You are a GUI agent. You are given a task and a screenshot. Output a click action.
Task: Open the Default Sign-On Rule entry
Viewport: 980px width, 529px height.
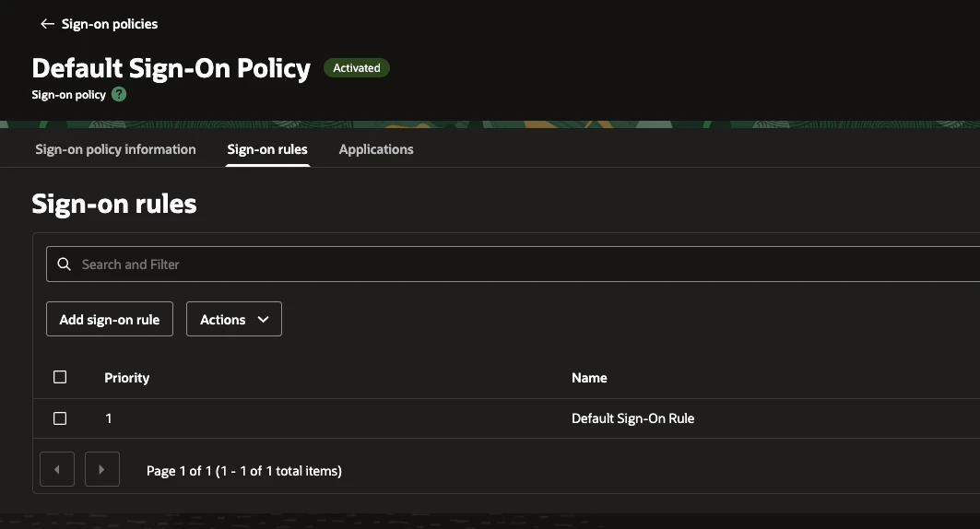(633, 418)
